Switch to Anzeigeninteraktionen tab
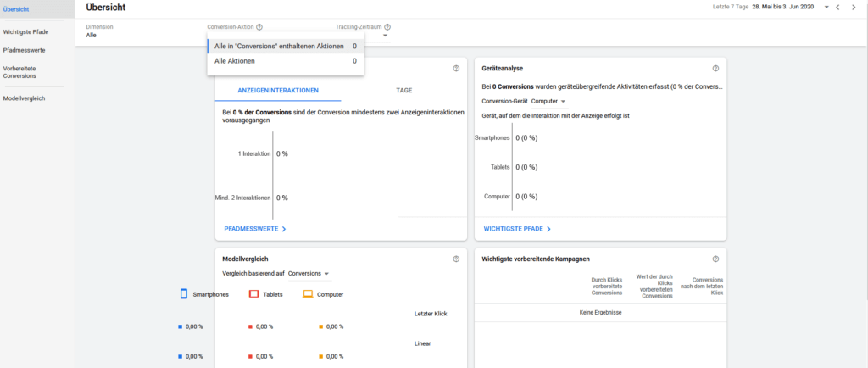The width and height of the screenshot is (868, 368). (278, 89)
